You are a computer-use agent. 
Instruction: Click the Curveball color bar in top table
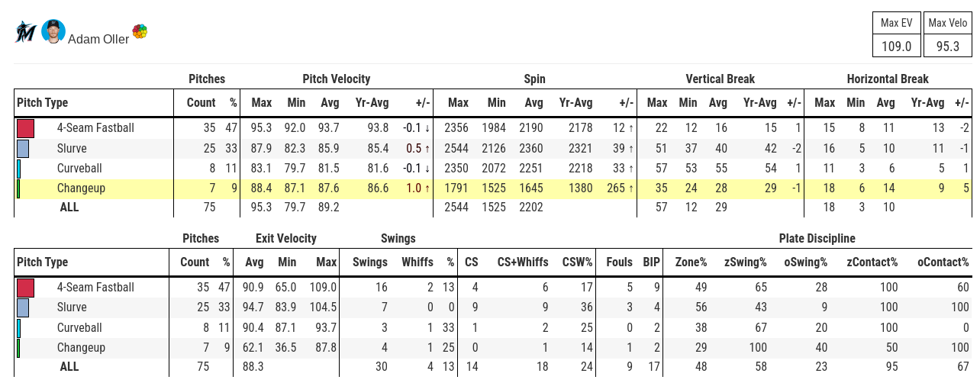pos(18,168)
